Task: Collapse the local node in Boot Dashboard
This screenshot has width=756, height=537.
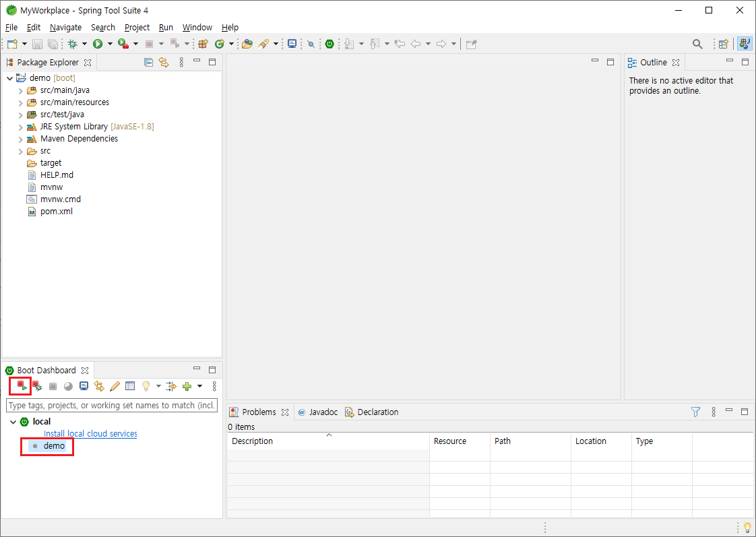Action: pos(13,422)
